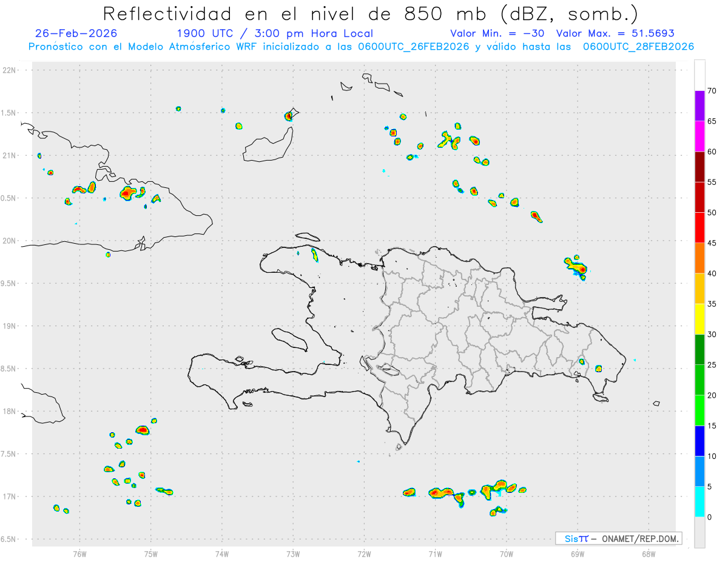Click the colorbar label '50'

pyautogui.click(x=712, y=213)
